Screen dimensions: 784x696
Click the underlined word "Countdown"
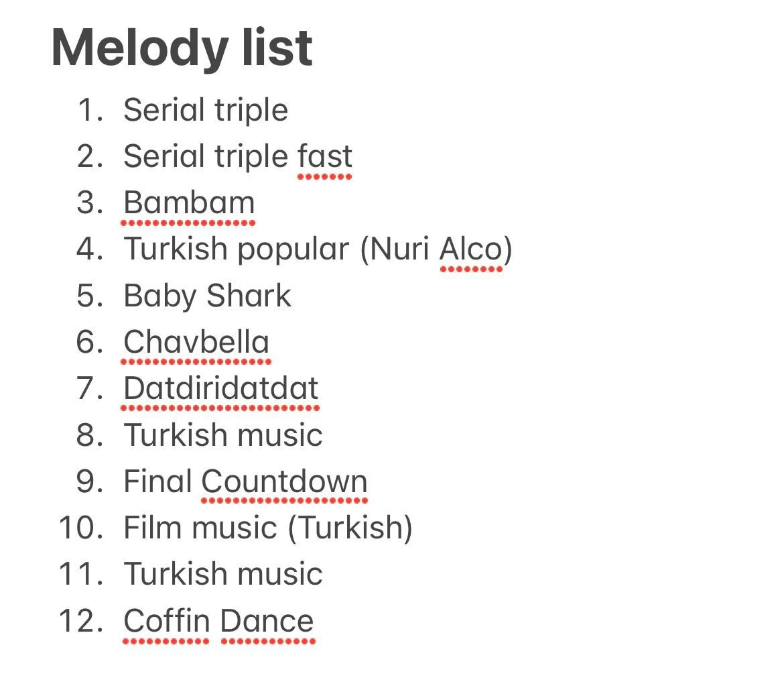pos(284,481)
